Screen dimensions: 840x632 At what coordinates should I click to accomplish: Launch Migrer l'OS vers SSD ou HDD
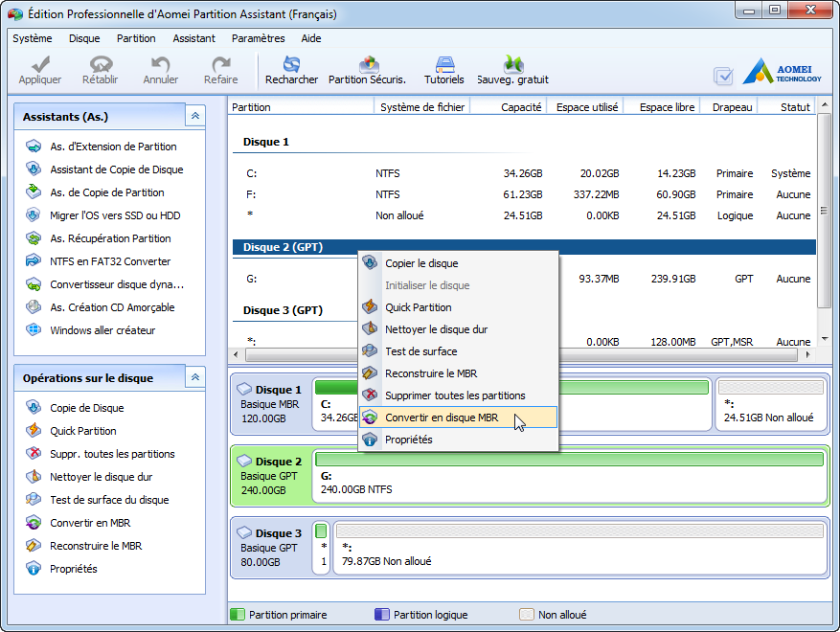[115, 215]
